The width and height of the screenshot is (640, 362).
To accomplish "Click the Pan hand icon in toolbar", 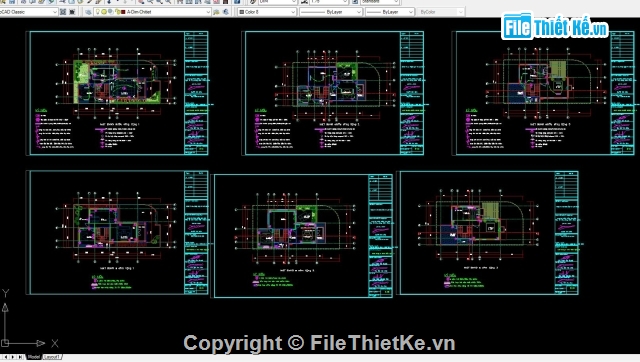I will tap(141, 2).
